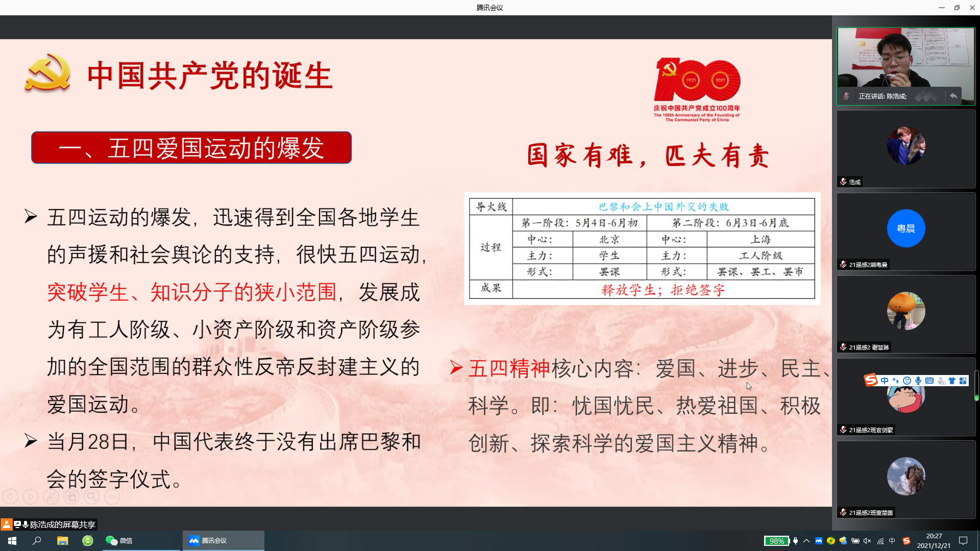Click the screen share indicator icon
The height and width of the screenshot is (551, 980).
click(17, 524)
